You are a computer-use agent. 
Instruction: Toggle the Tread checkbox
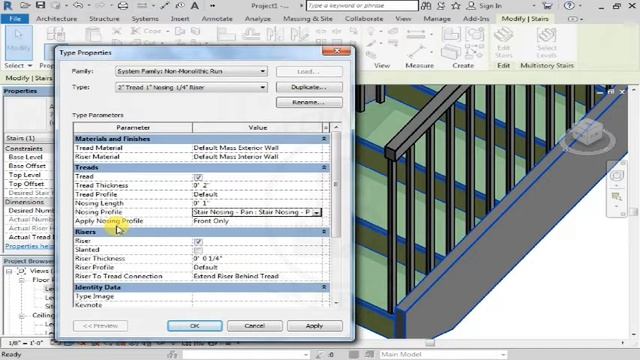pyautogui.click(x=198, y=177)
